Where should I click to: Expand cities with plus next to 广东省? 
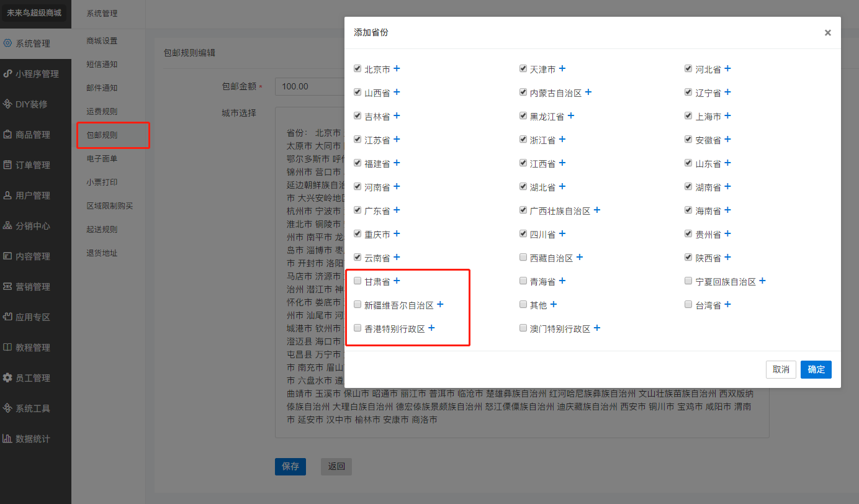pyautogui.click(x=397, y=210)
